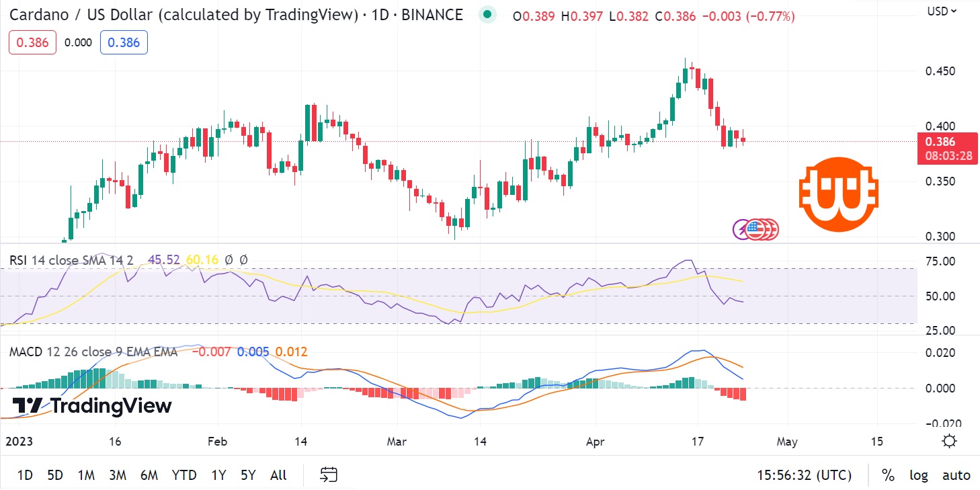This screenshot has height=490, width=980.
Task: Click the Feb label on the time axis
Action: click(x=218, y=442)
